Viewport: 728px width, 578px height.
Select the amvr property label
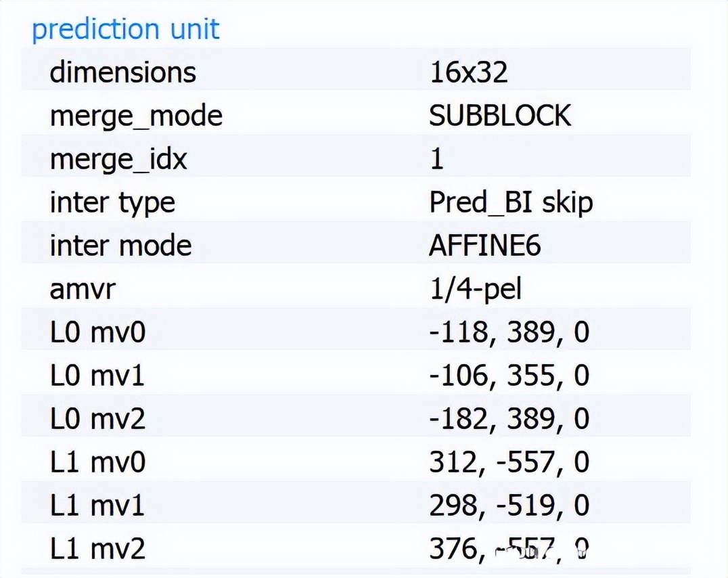point(83,289)
